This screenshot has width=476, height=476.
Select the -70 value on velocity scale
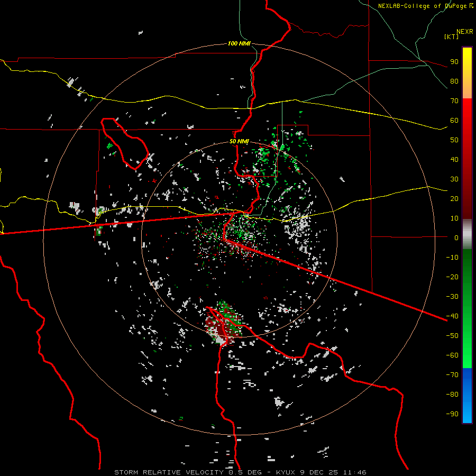(x=452, y=375)
